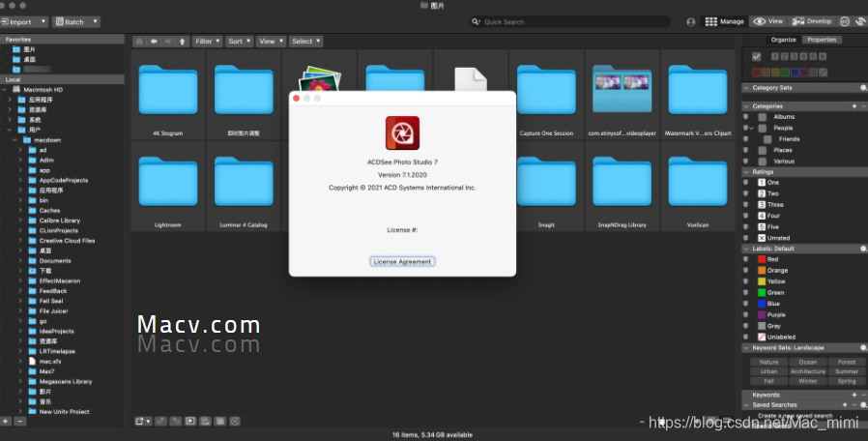Assign rating 3 in the rating strip
This screenshot has width=868, height=441.
[794, 56]
